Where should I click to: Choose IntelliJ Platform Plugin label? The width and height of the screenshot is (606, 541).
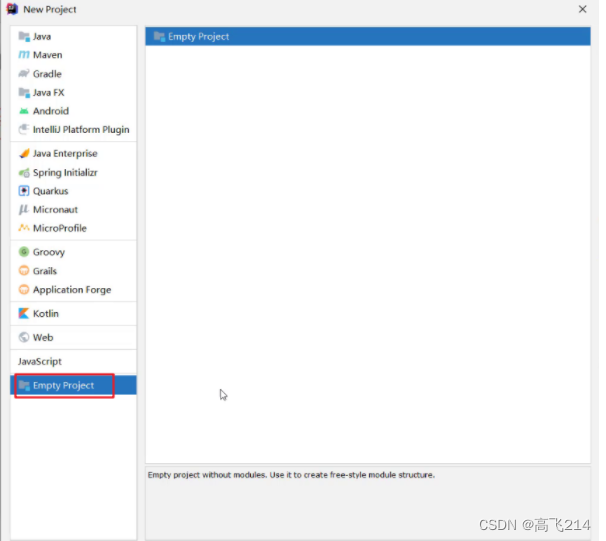[81, 129]
